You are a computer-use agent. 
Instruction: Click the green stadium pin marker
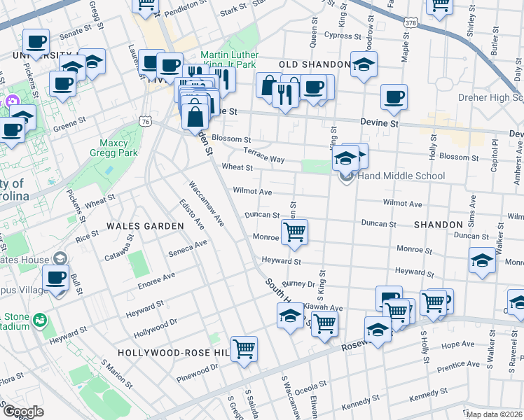tap(40, 321)
